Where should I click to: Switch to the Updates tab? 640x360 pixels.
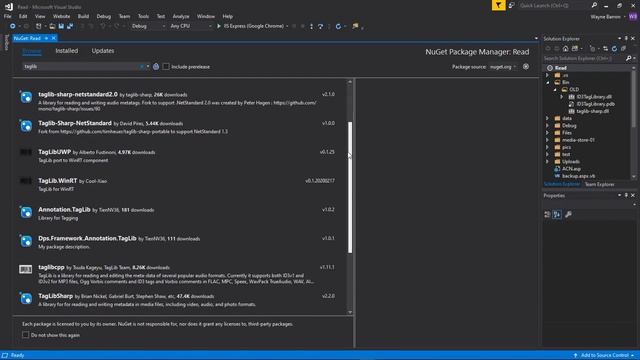pyautogui.click(x=103, y=51)
